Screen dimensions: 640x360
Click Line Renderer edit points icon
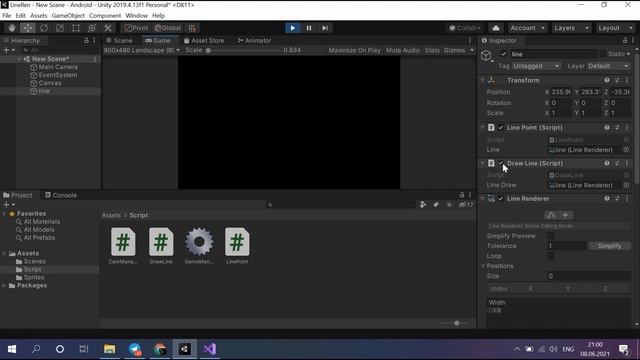551,215
